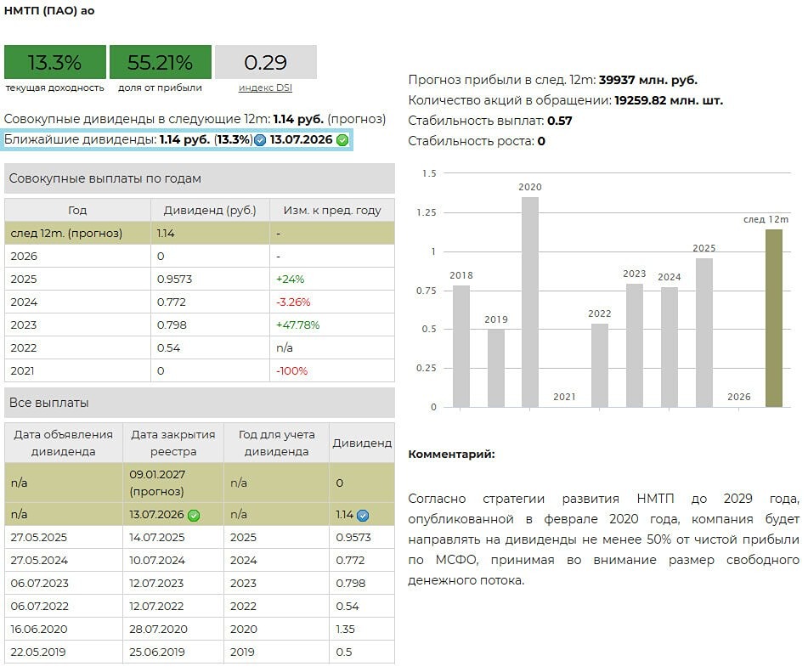Click the green check icon after 13.07.2026 in header
The height and width of the screenshot is (672, 808).
[342, 140]
